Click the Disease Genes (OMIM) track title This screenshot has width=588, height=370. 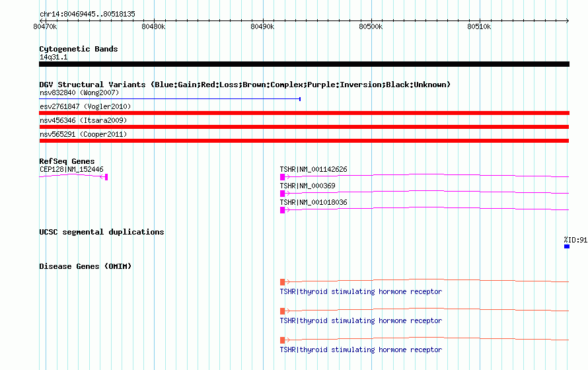(85, 266)
